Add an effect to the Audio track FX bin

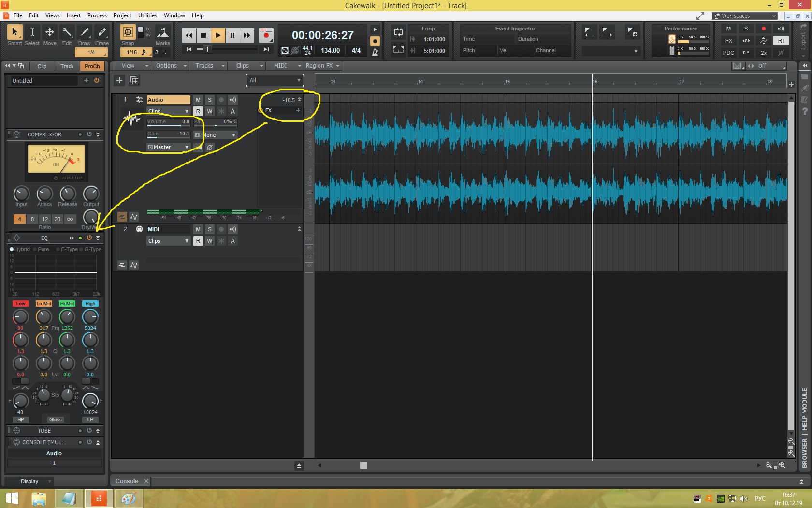298,110
